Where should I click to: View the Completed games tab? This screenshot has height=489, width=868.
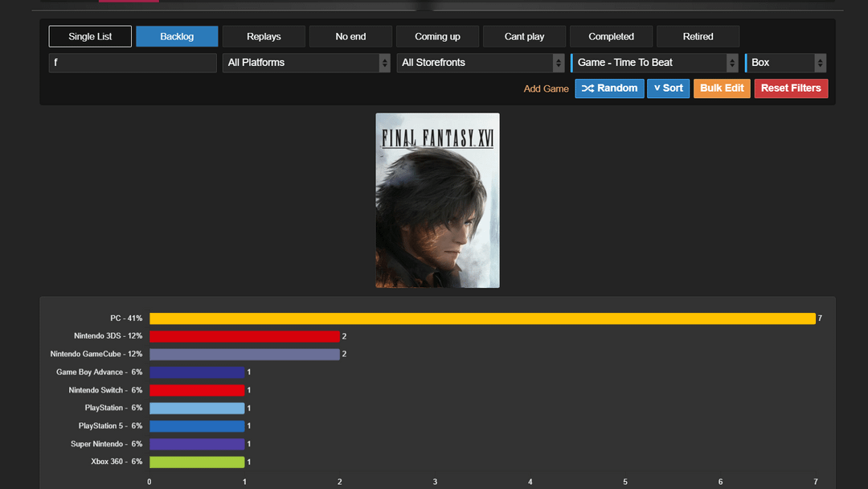pyautogui.click(x=611, y=36)
